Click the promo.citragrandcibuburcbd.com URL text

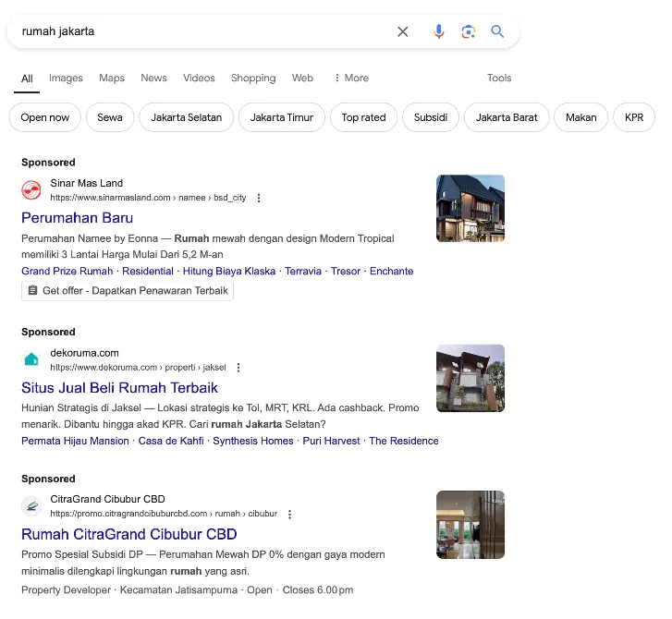(164, 514)
